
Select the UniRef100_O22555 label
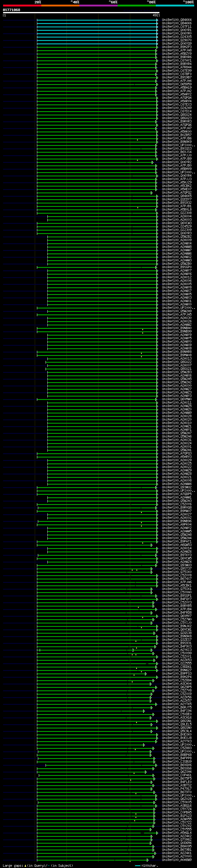tap(177, 663)
